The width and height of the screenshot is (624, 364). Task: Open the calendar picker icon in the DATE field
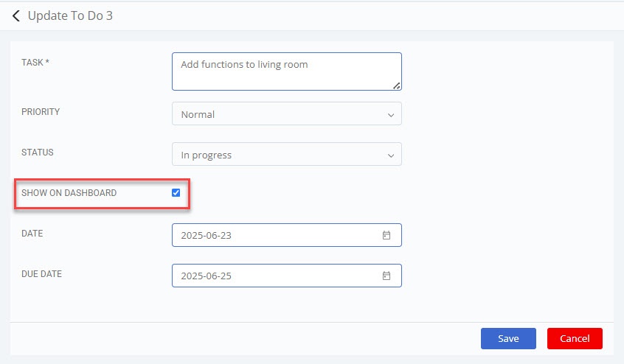386,235
